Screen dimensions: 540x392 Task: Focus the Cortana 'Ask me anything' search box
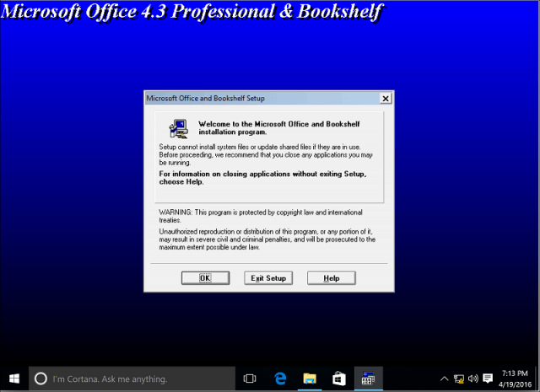click(132, 379)
